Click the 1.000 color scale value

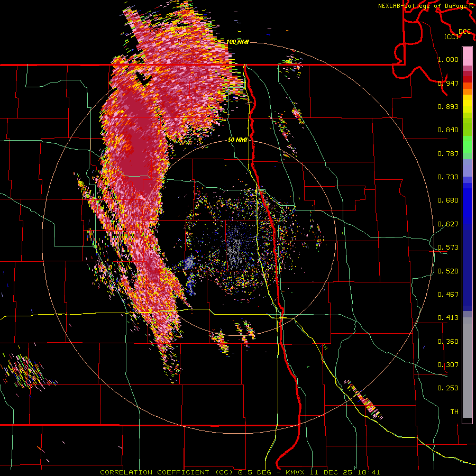click(x=448, y=59)
